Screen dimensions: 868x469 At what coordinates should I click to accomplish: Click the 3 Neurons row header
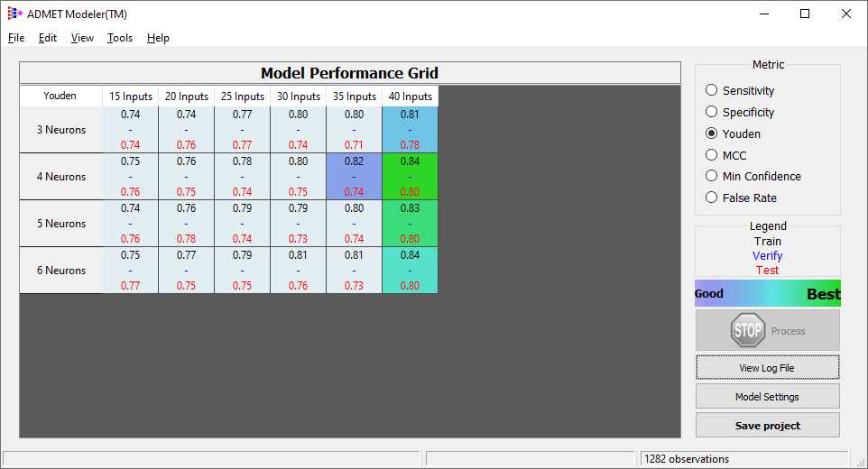(60, 129)
